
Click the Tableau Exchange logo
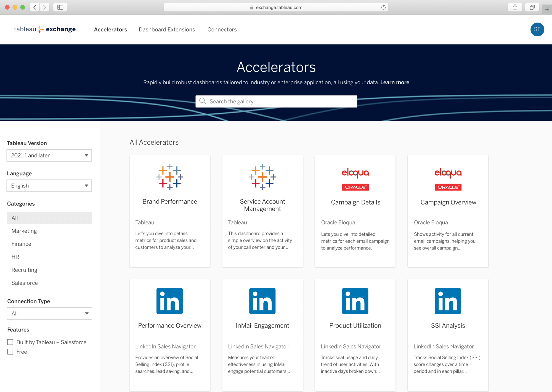click(x=45, y=29)
